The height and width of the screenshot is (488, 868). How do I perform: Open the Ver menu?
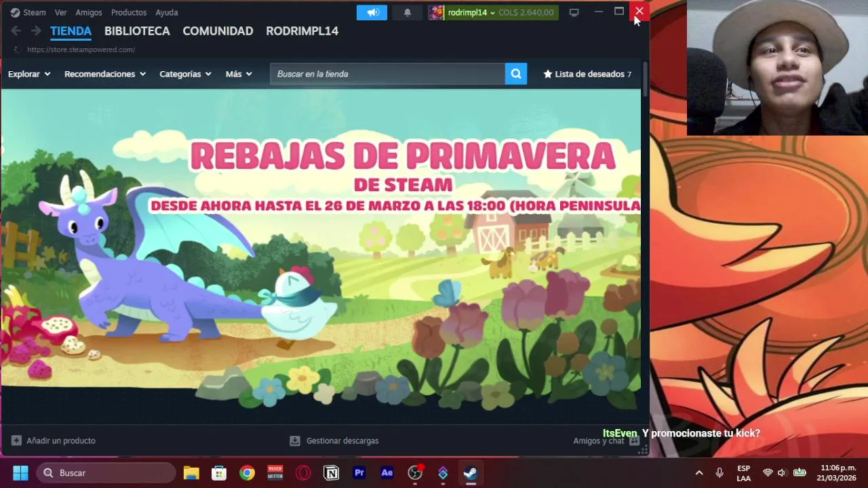coord(61,12)
